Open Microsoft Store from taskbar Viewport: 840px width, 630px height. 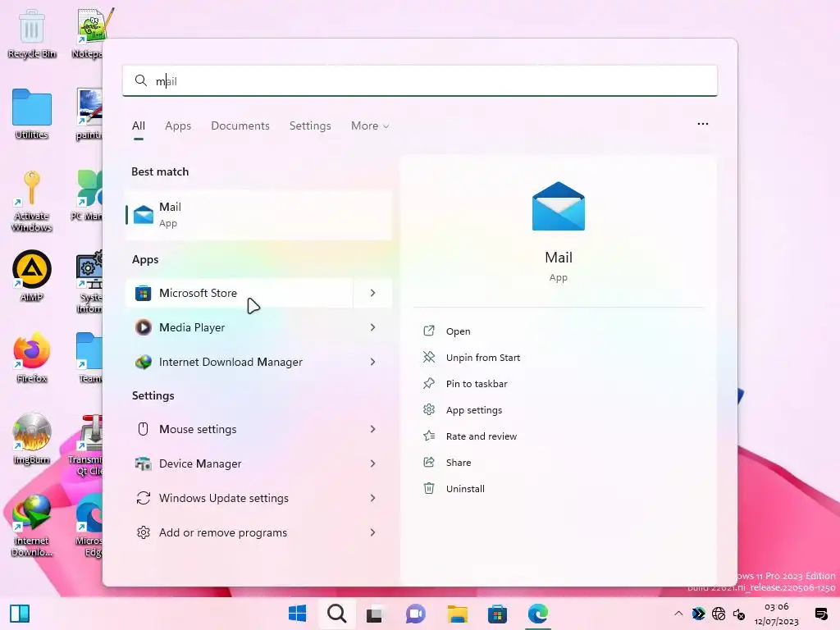pos(497,614)
